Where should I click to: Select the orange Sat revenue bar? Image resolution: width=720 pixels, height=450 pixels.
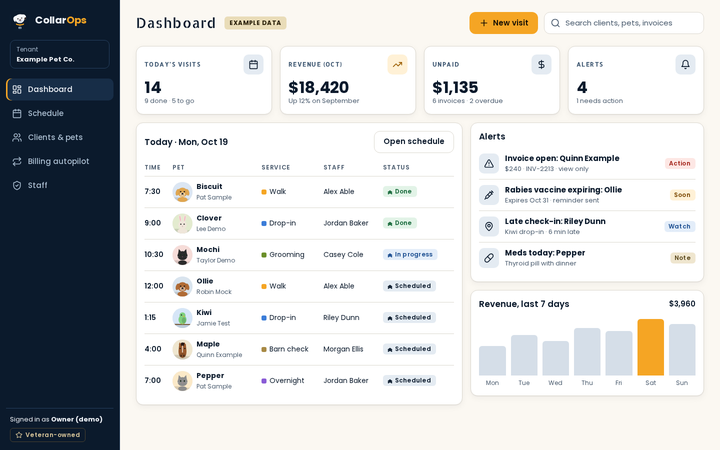pos(650,347)
